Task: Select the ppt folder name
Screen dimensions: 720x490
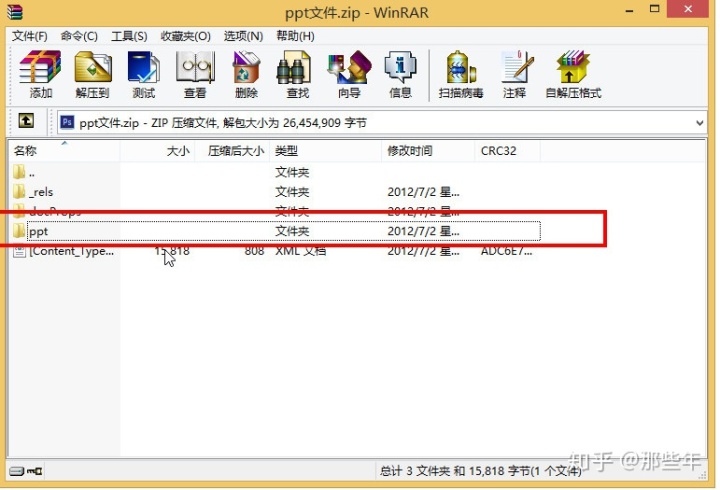Action: coord(38,231)
